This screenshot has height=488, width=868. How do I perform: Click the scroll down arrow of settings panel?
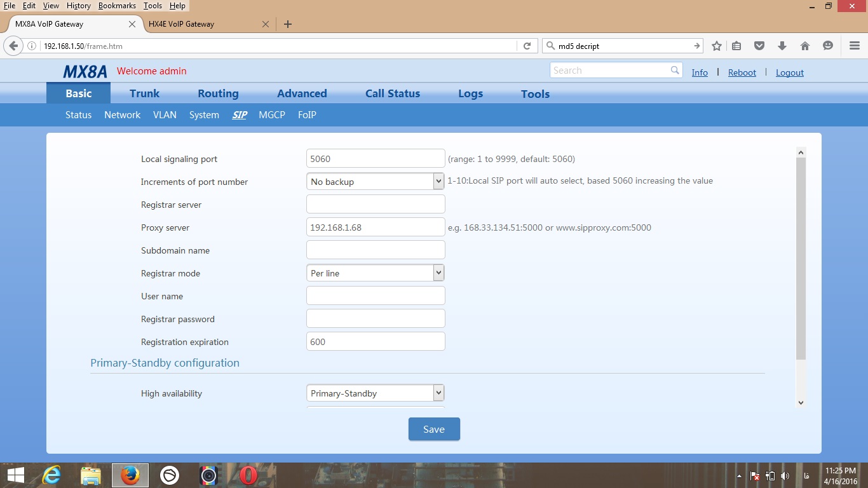coord(801,402)
